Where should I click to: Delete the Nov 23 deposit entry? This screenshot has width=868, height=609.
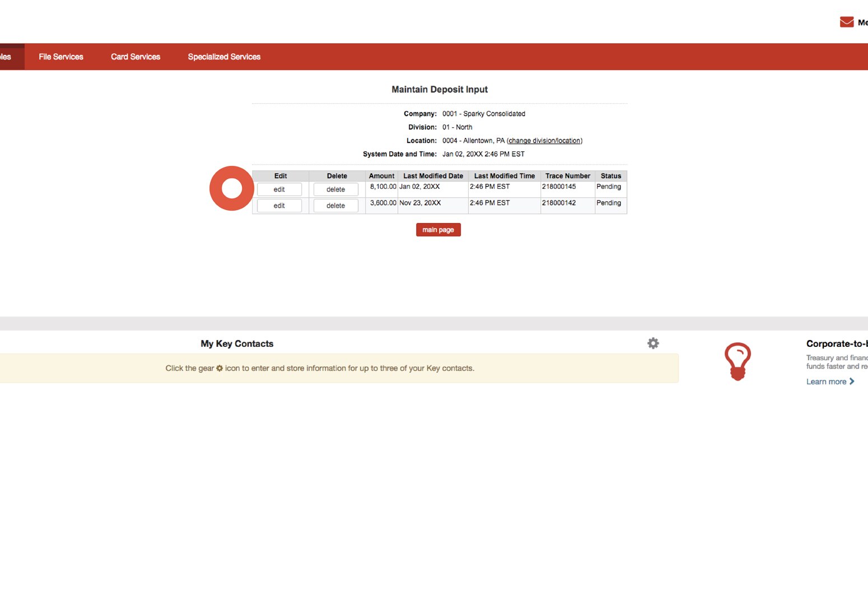click(x=335, y=206)
